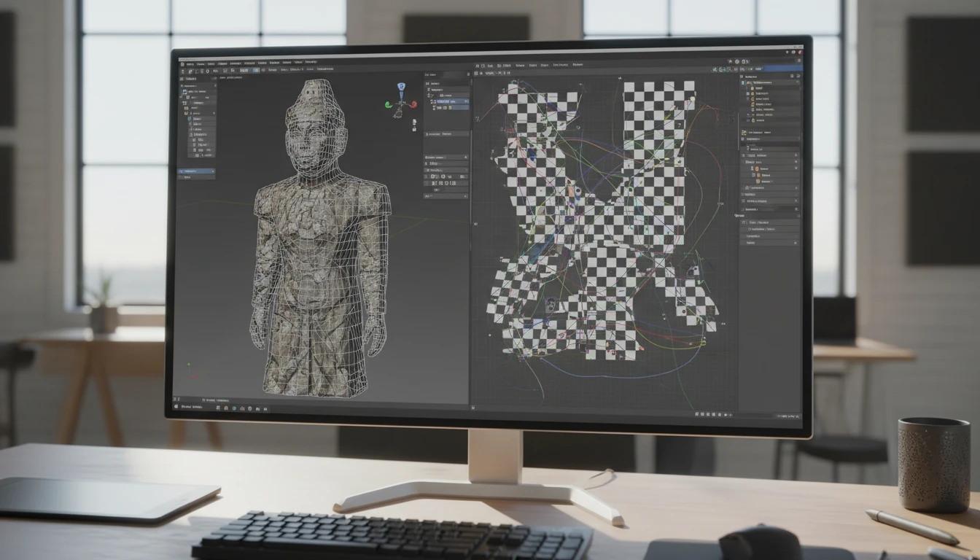Click the red X axis handle on the navigation gizmo
Viewport: 980px width, 560px height.
pos(413,104)
